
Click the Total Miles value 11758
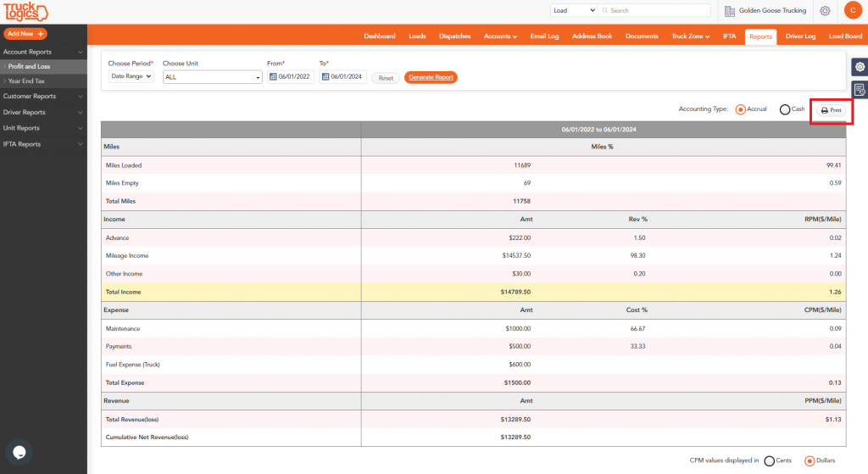(521, 202)
